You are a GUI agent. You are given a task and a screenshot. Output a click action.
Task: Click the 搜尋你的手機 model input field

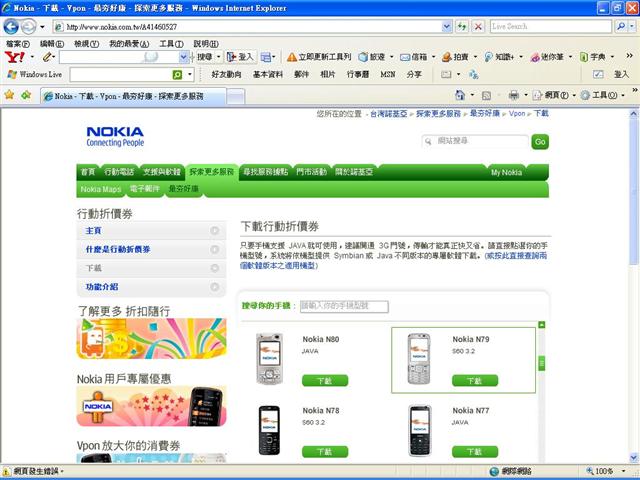(x=344, y=306)
